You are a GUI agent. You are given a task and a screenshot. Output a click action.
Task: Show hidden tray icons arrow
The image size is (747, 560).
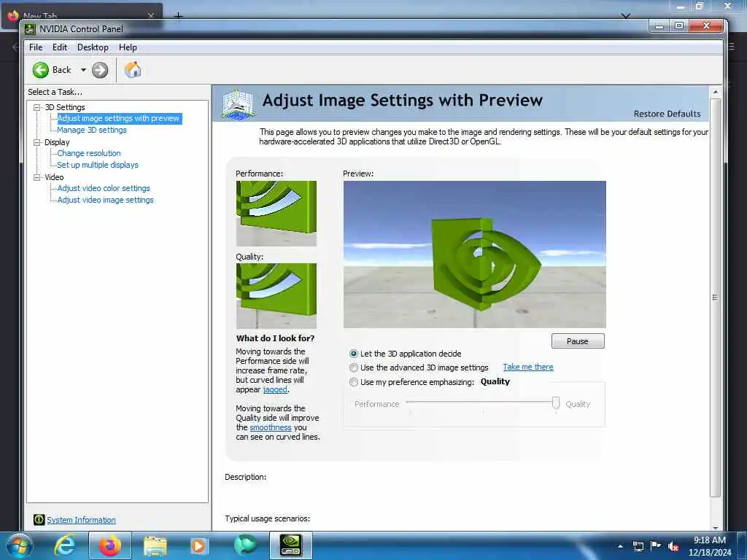pos(620,546)
